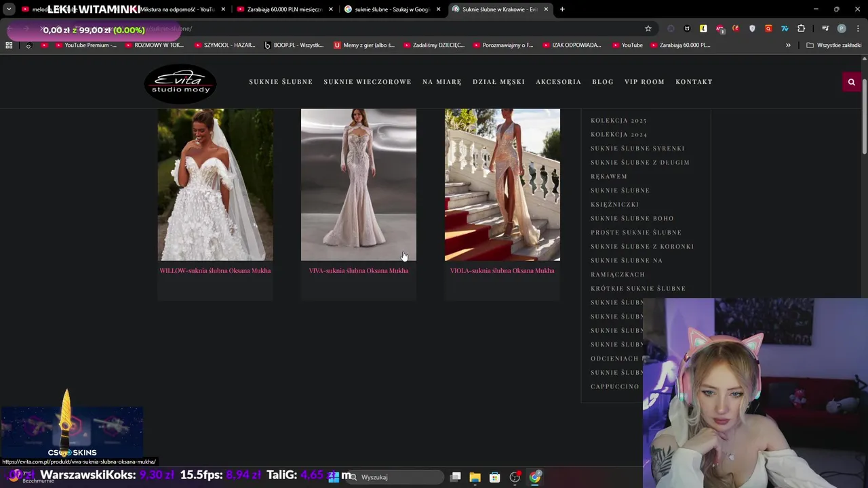Open OBS Studio from the taskbar
This screenshot has height=488, width=868.
(x=515, y=477)
